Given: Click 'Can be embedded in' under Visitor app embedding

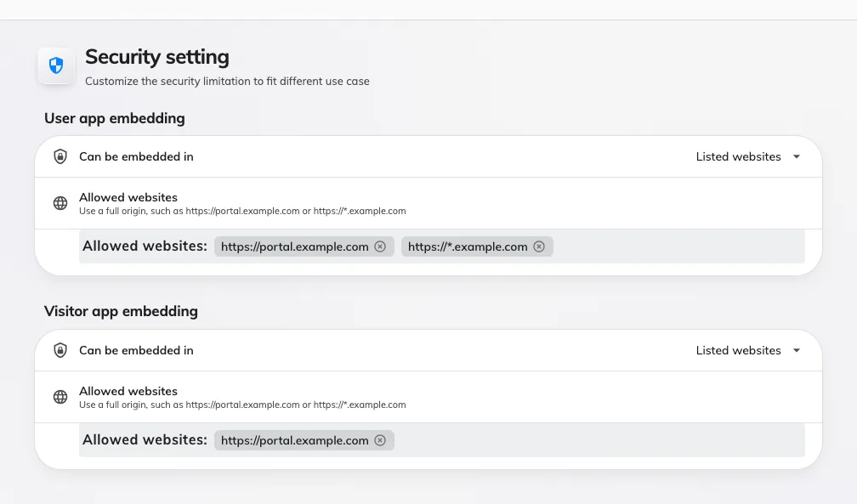Looking at the screenshot, I should point(136,350).
